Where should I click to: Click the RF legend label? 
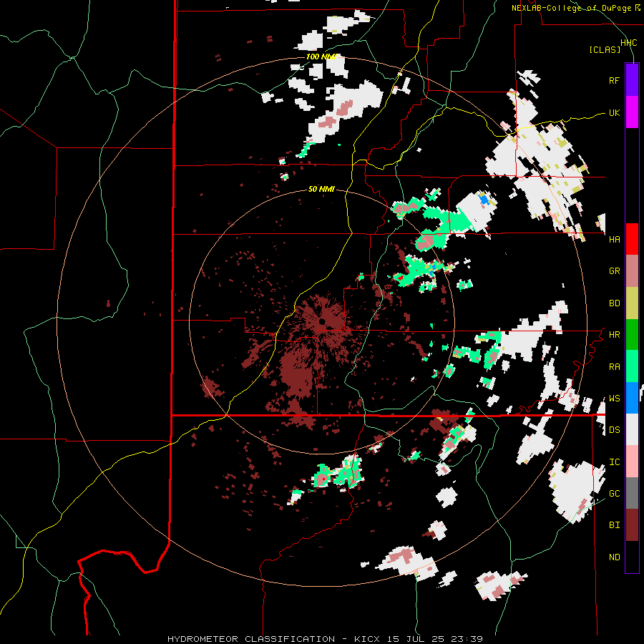pos(614,80)
